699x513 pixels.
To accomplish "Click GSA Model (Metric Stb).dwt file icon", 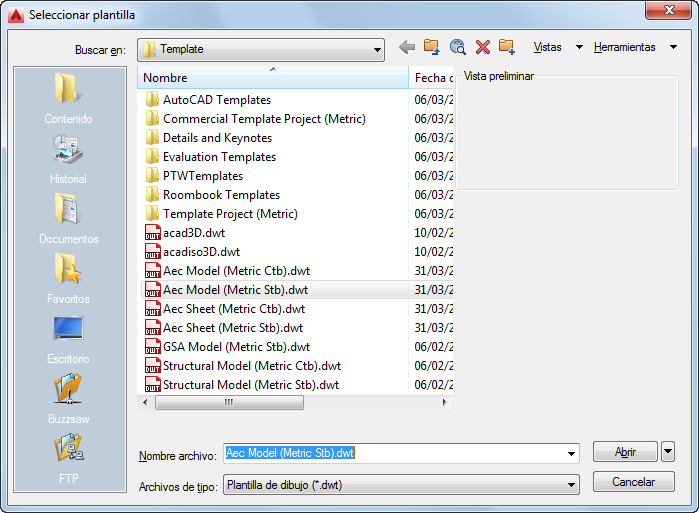I will (x=152, y=347).
